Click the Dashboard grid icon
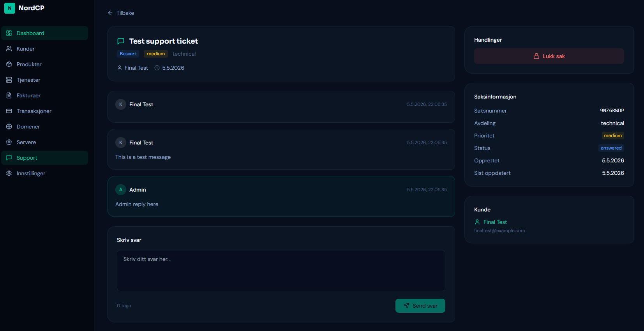Image resolution: width=644 pixels, height=331 pixels. tap(9, 33)
